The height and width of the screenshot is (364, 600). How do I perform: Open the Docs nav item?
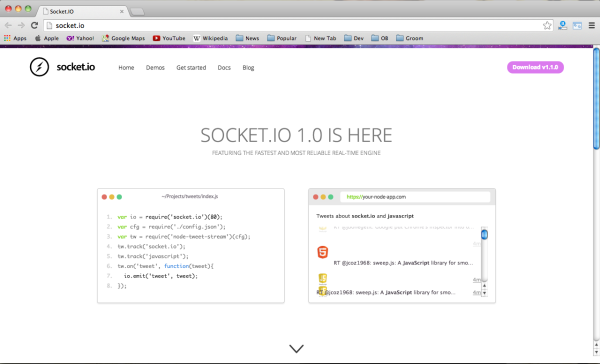tap(224, 67)
